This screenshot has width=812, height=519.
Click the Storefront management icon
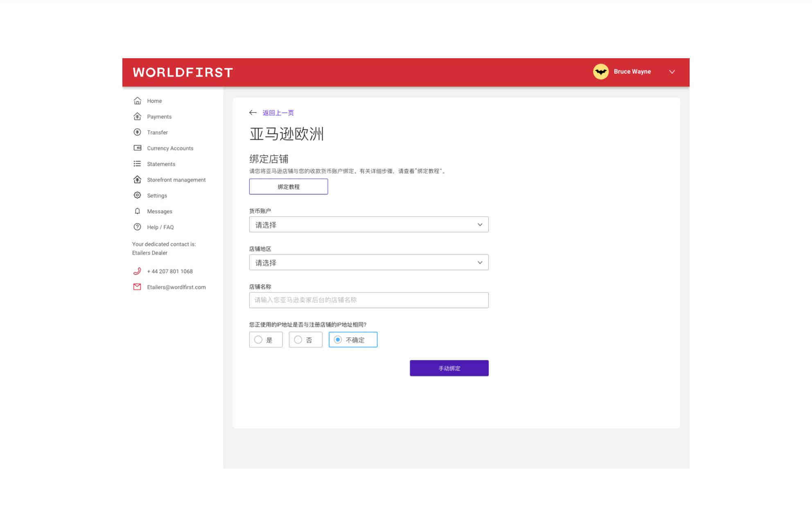pyautogui.click(x=137, y=179)
